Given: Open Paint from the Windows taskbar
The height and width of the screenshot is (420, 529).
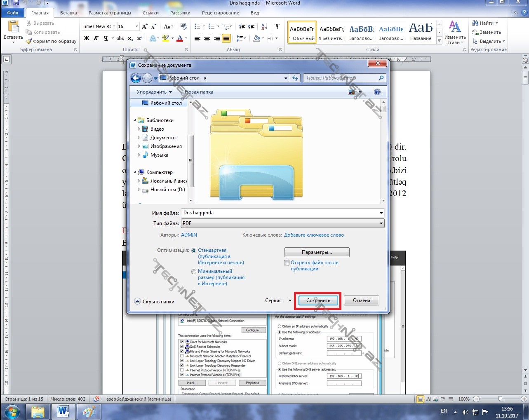Looking at the screenshot, I should (x=89, y=411).
